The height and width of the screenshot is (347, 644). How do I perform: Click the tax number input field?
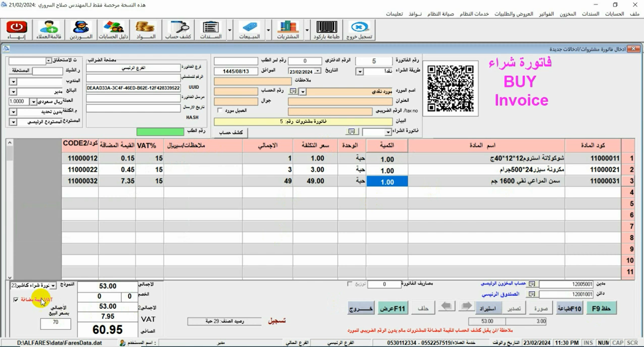[x=330, y=111]
